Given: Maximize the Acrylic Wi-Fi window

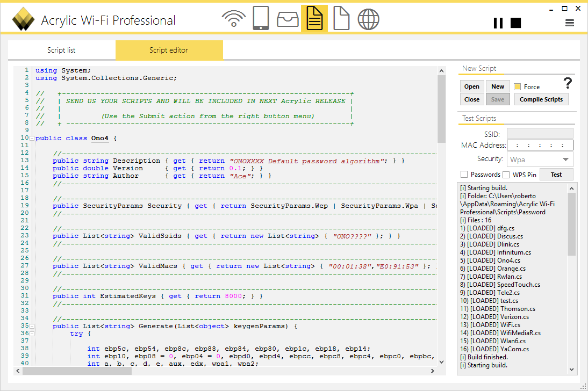Looking at the screenshot, I should [564, 8].
